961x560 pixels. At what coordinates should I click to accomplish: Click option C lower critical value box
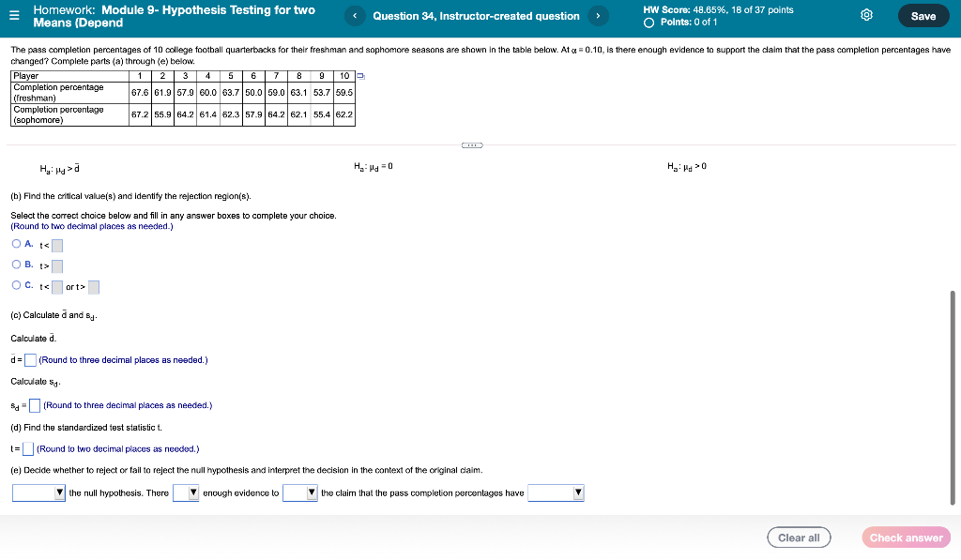pos(57,287)
